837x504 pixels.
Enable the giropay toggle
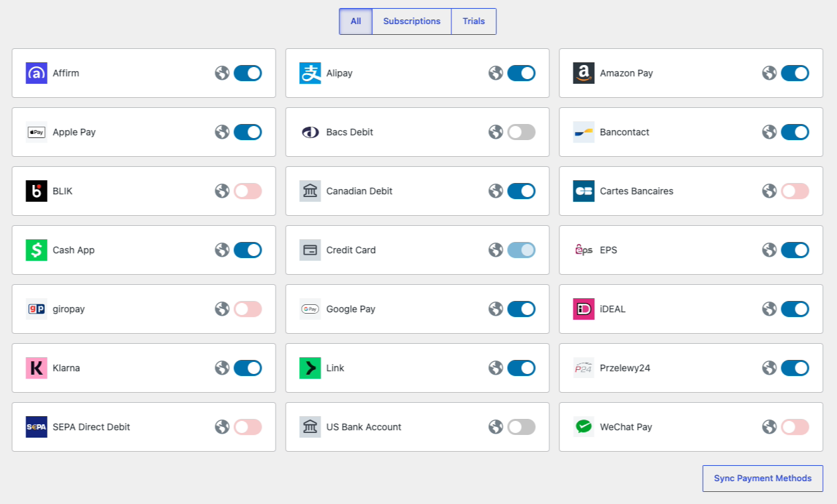pos(247,309)
